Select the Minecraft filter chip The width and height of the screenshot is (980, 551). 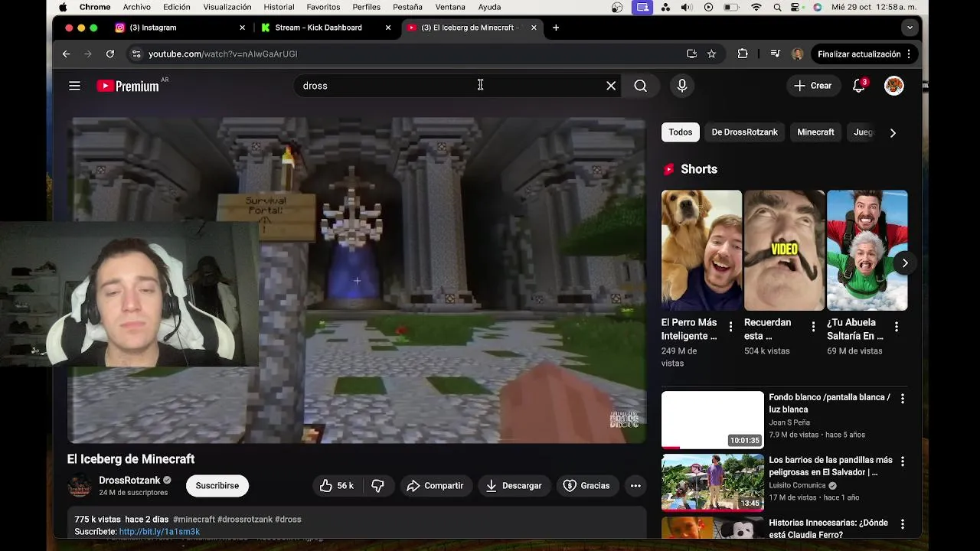(x=815, y=132)
